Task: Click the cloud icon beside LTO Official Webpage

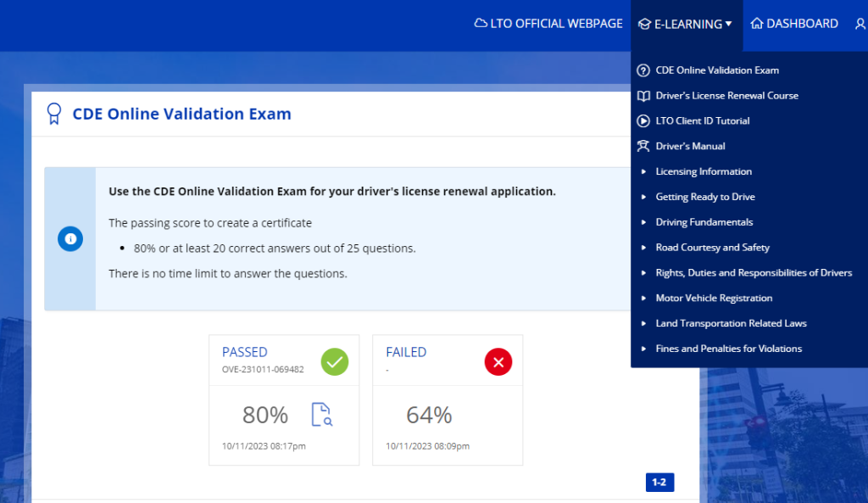Action: (481, 23)
